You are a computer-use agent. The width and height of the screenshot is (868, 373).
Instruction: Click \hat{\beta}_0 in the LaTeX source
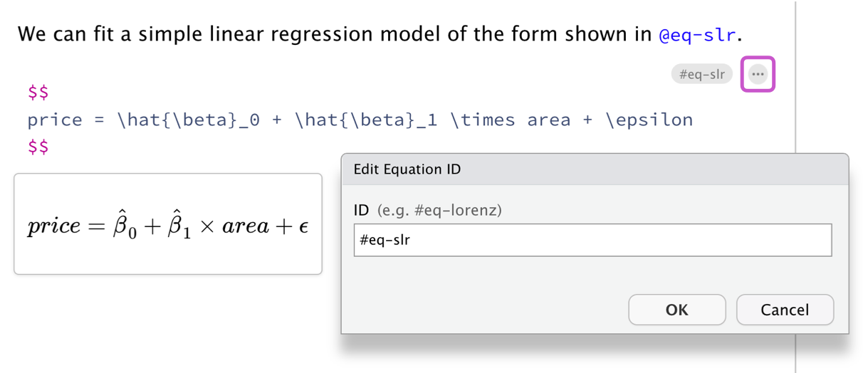click(x=187, y=120)
